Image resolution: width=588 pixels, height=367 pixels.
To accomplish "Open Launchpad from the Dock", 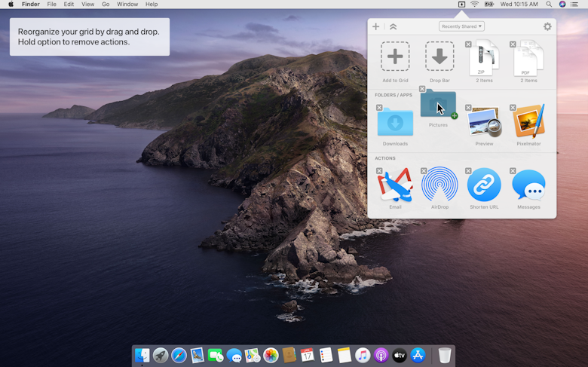I will click(x=161, y=355).
